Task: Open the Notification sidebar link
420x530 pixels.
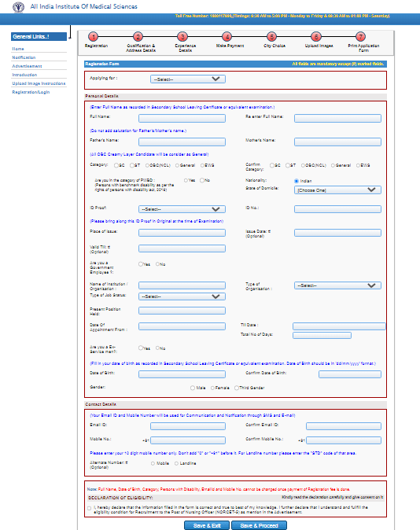Action: (24, 57)
